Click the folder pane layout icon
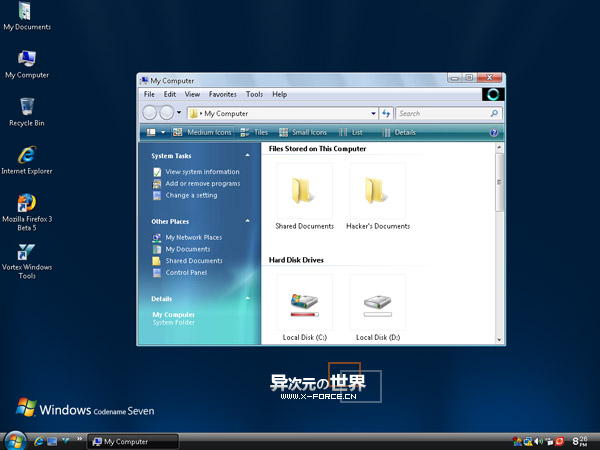The image size is (600, 450). [x=151, y=132]
